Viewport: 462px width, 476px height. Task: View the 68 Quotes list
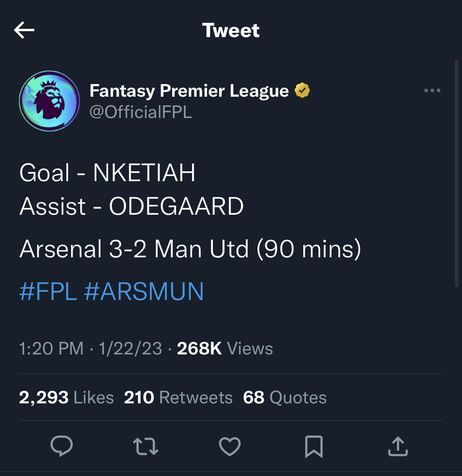point(285,397)
